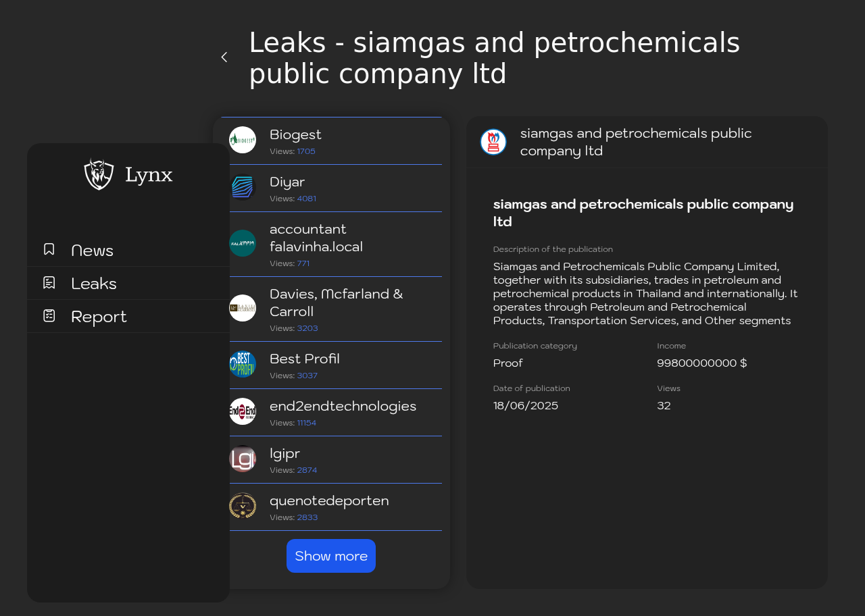Click the lgipr logo

point(243,459)
